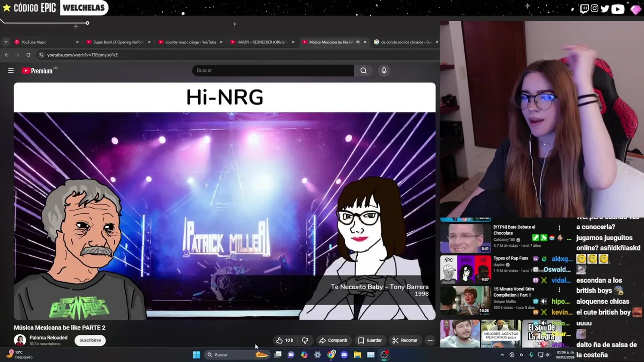The width and height of the screenshot is (644, 362).
Task: Switch to HARDY - REDNECKER tab
Action: (262, 42)
